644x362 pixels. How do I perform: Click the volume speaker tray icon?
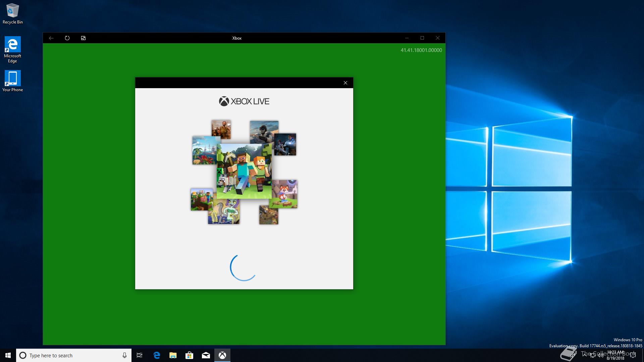pos(600,355)
